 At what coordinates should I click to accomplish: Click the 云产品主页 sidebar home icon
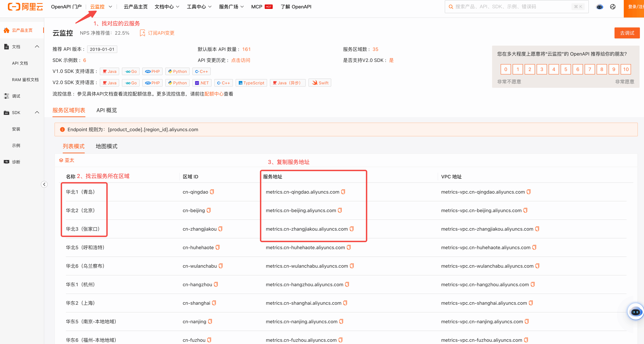click(7, 30)
